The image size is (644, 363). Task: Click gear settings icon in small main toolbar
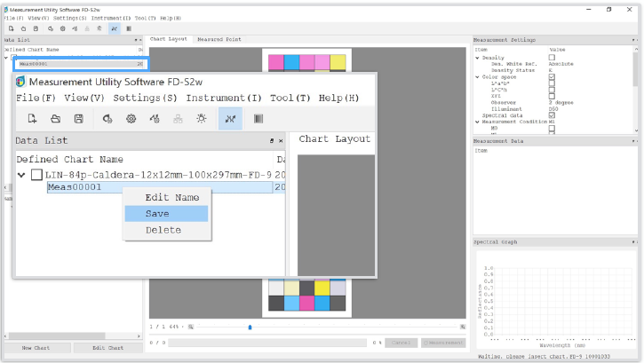(63, 28)
